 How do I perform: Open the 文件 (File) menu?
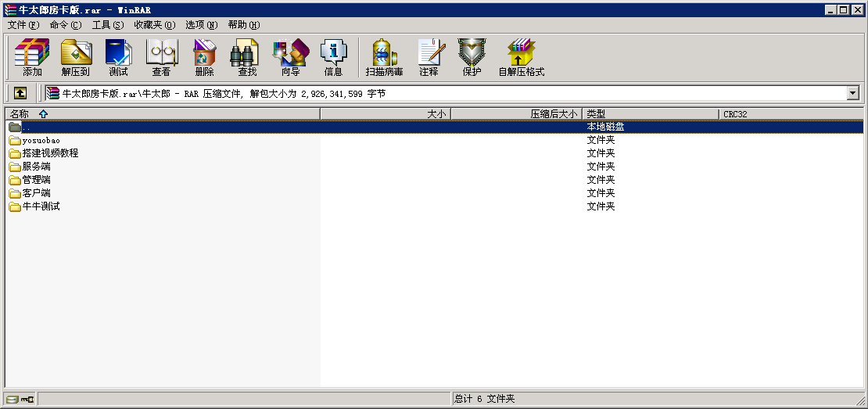point(23,25)
